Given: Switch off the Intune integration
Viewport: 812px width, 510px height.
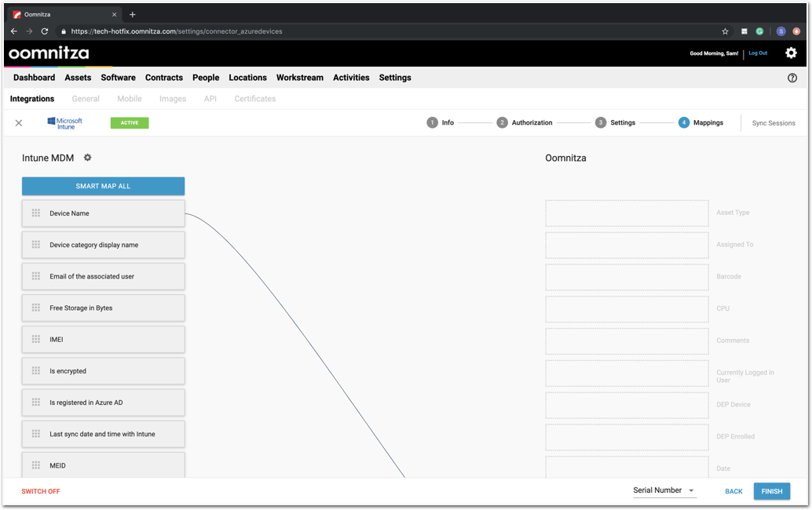Looking at the screenshot, I should point(41,491).
